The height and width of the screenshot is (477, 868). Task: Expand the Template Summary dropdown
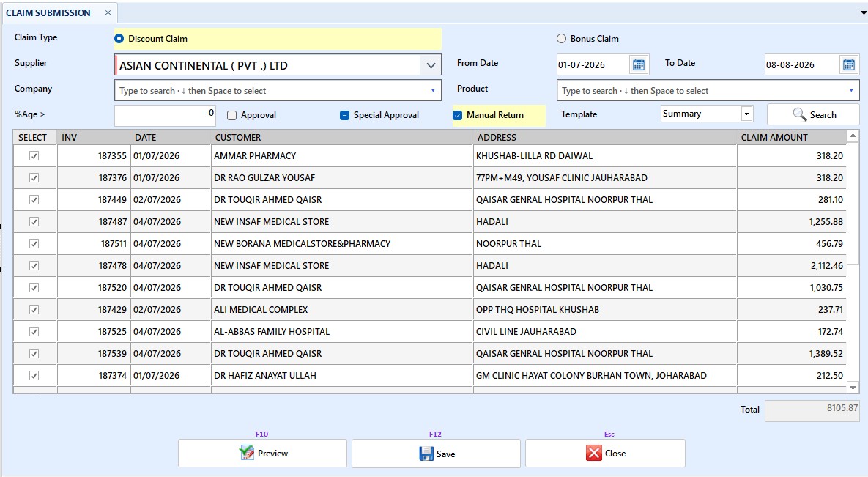(x=746, y=114)
